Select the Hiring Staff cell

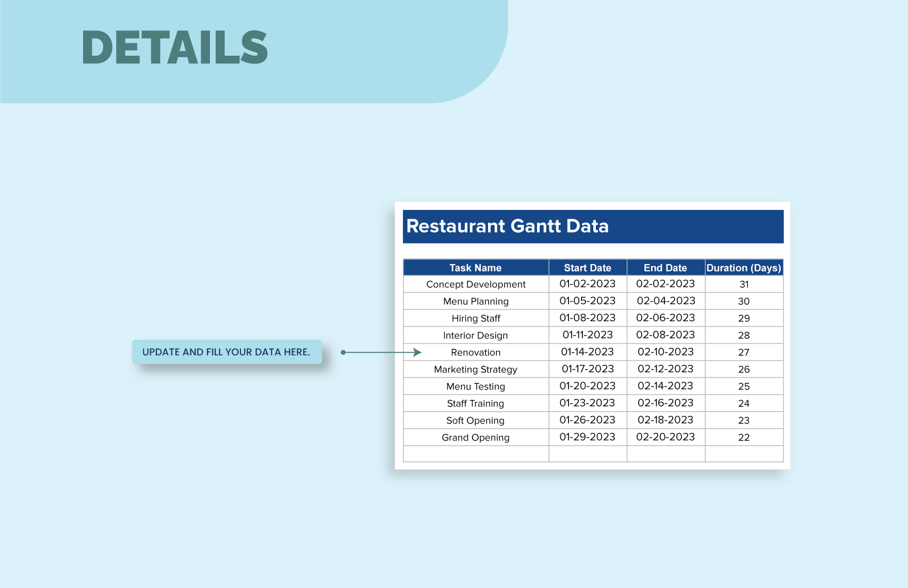point(476,318)
